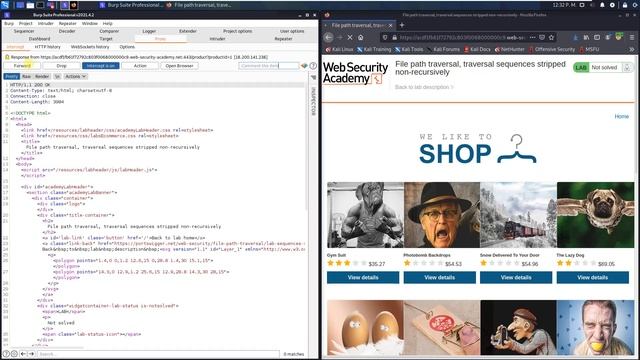This screenshot has height=360, width=640.
Task: Open the Project menu in Burp
Action: click(25, 24)
